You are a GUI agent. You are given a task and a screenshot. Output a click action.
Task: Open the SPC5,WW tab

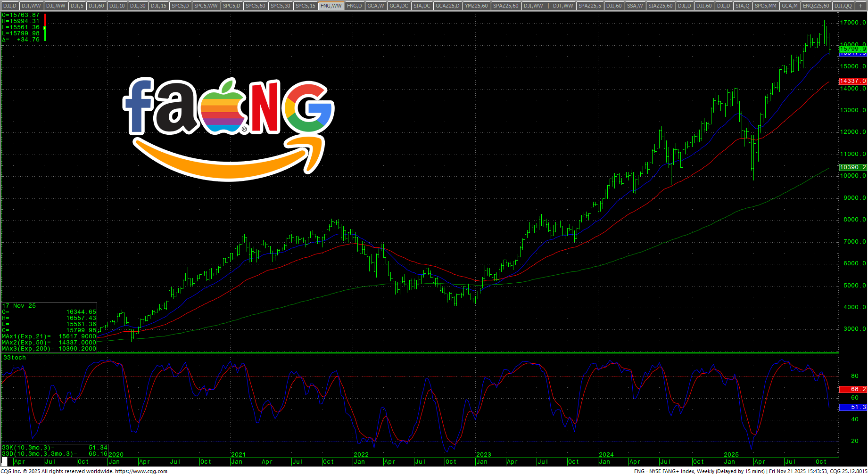coord(206,6)
